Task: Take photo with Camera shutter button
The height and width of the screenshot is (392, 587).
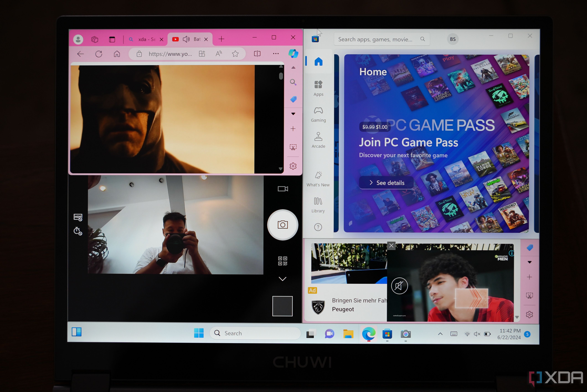Action: (x=283, y=225)
